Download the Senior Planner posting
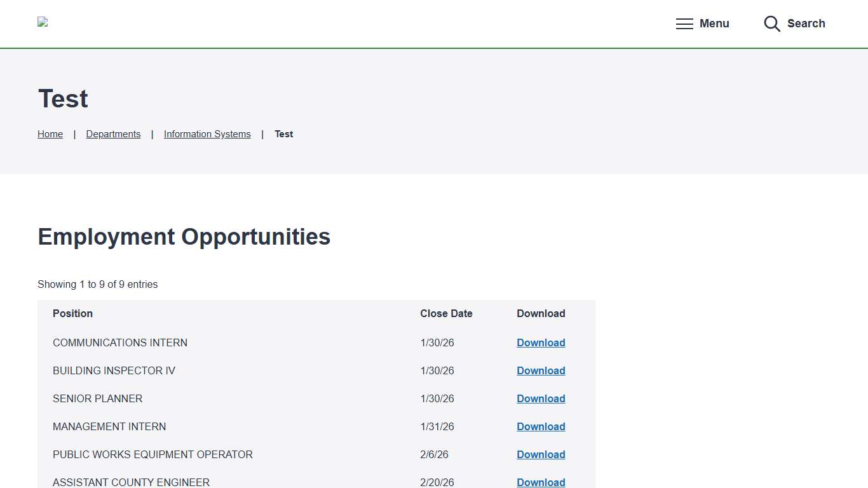868x488 pixels. click(x=541, y=398)
